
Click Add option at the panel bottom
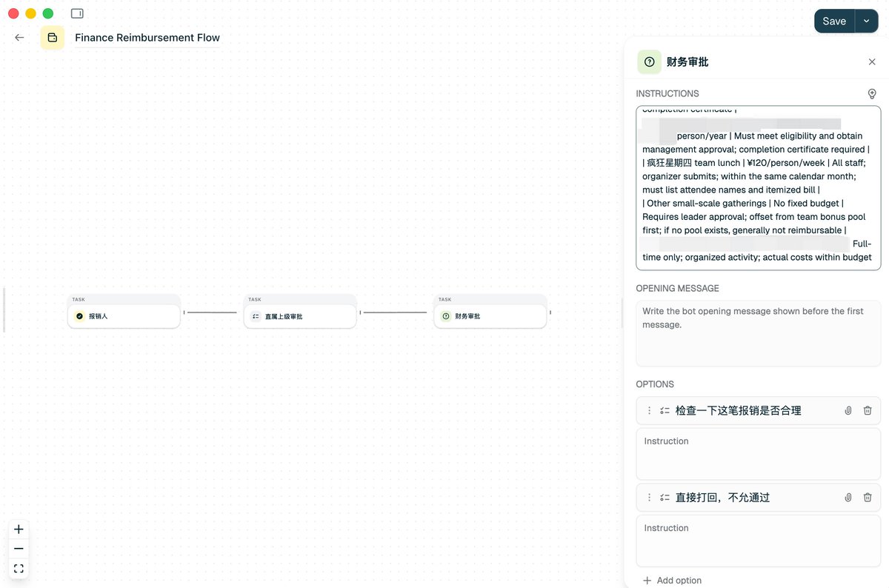(x=672, y=581)
